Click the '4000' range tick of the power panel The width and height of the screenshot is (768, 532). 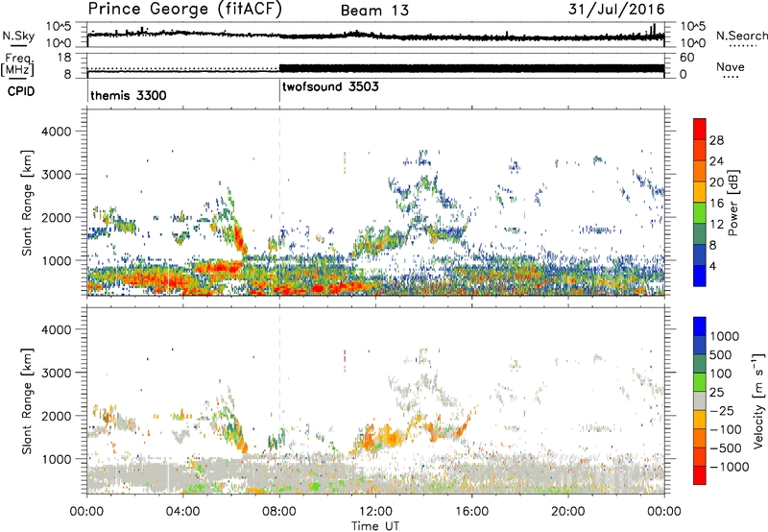coord(57,132)
